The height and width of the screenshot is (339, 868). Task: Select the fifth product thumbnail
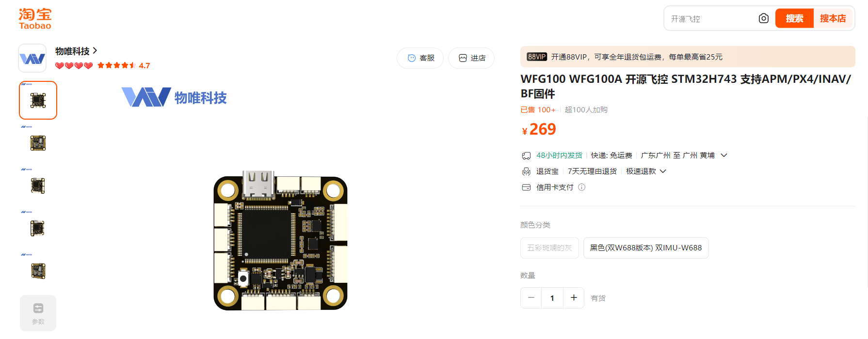38,271
